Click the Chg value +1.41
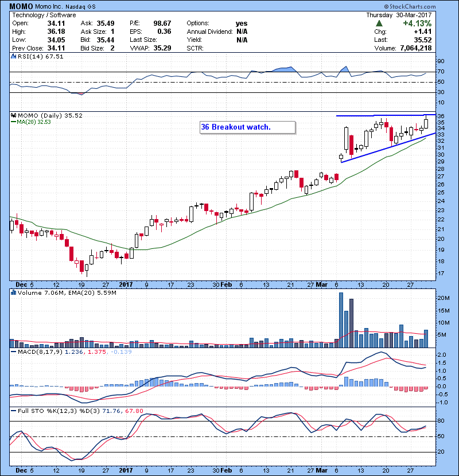459x476 pixels. (x=422, y=32)
